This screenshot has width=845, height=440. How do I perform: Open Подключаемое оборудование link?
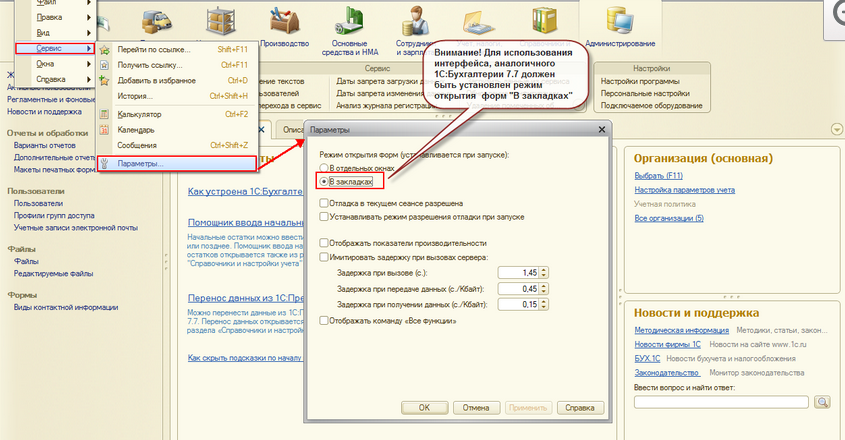coord(652,106)
